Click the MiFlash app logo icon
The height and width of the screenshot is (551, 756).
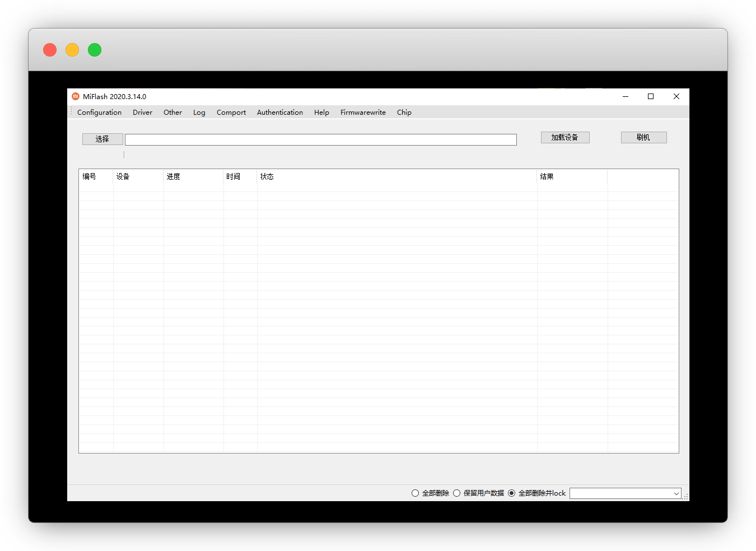pyautogui.click(x=76, y=96)
